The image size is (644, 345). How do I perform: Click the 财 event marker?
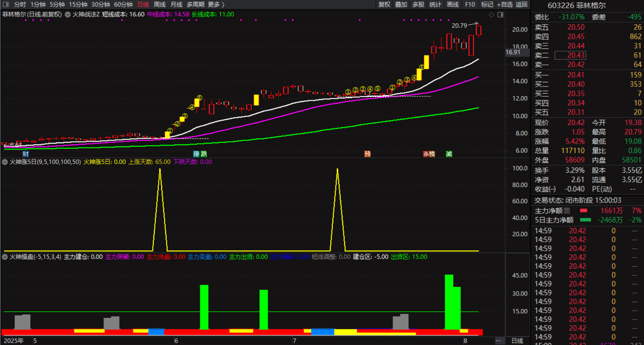(26, 154)
